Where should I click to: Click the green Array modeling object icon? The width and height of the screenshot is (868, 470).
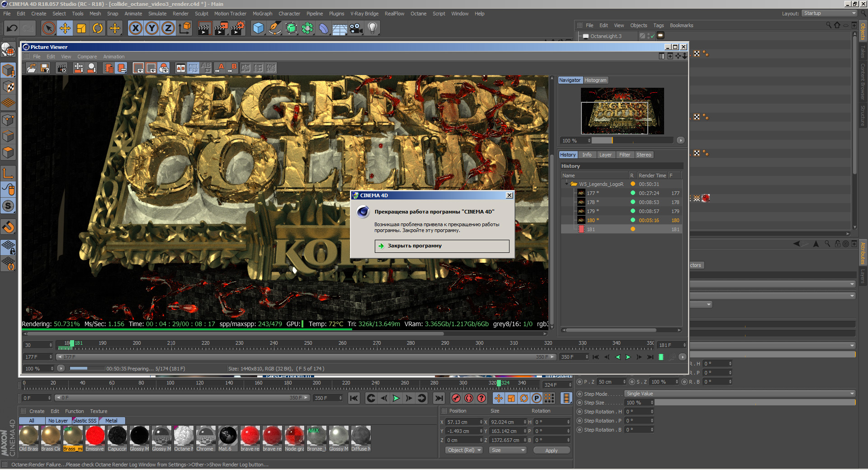point(307,28)
